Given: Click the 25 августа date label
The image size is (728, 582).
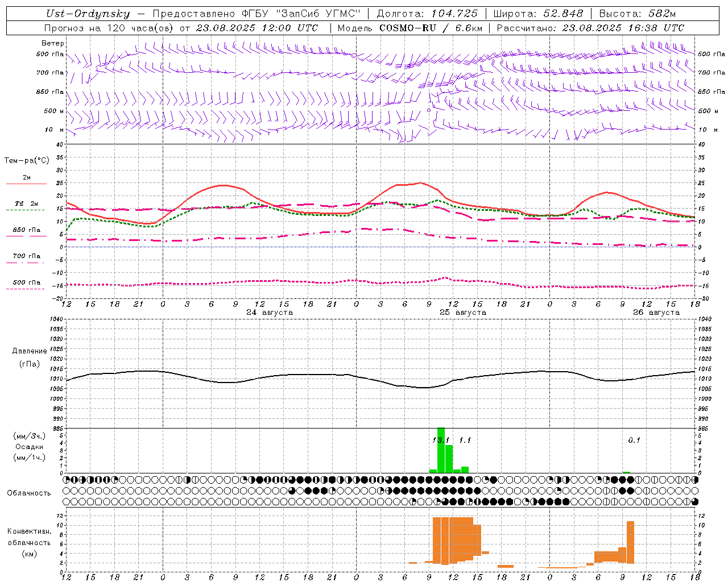Looking at the screenshot, I should 463,313.
